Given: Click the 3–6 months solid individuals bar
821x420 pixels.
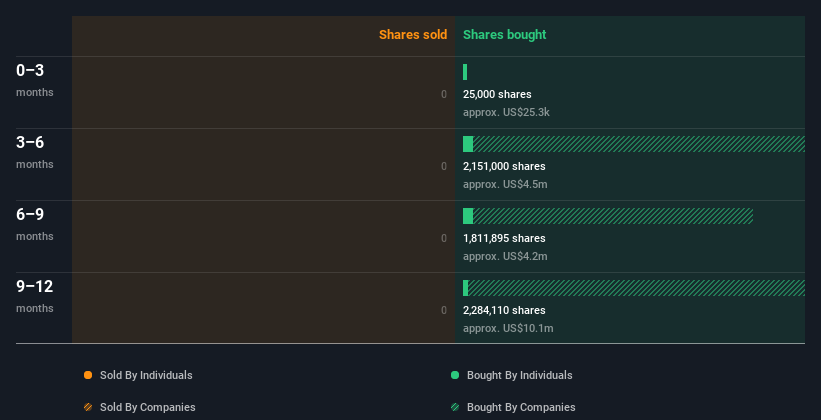Looking at the screenshot, I should click(468, 144).
